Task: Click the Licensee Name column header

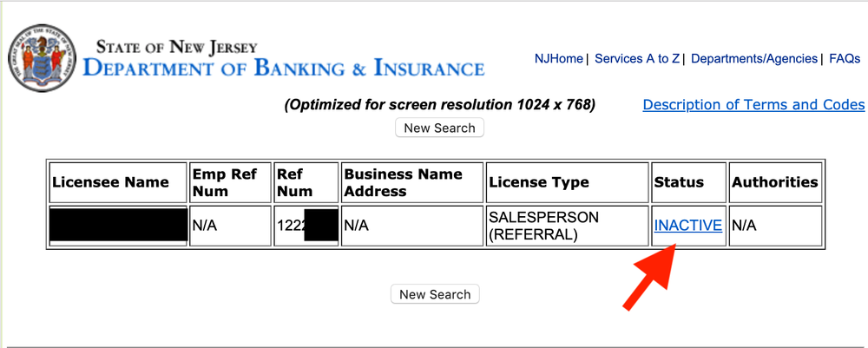Action: [x=110, y=182]
